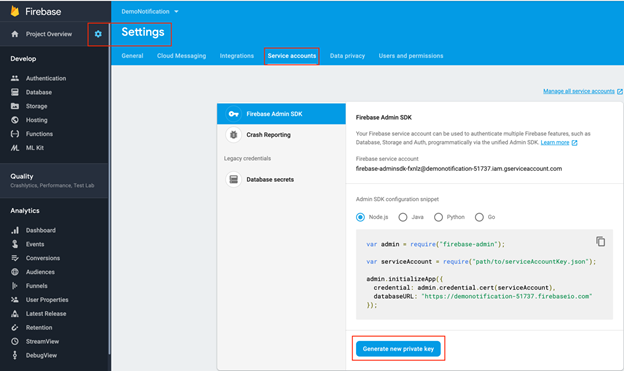Click the Dashboard bar chart icon
This screenshot has height=371, width=624.
point(15,230)
